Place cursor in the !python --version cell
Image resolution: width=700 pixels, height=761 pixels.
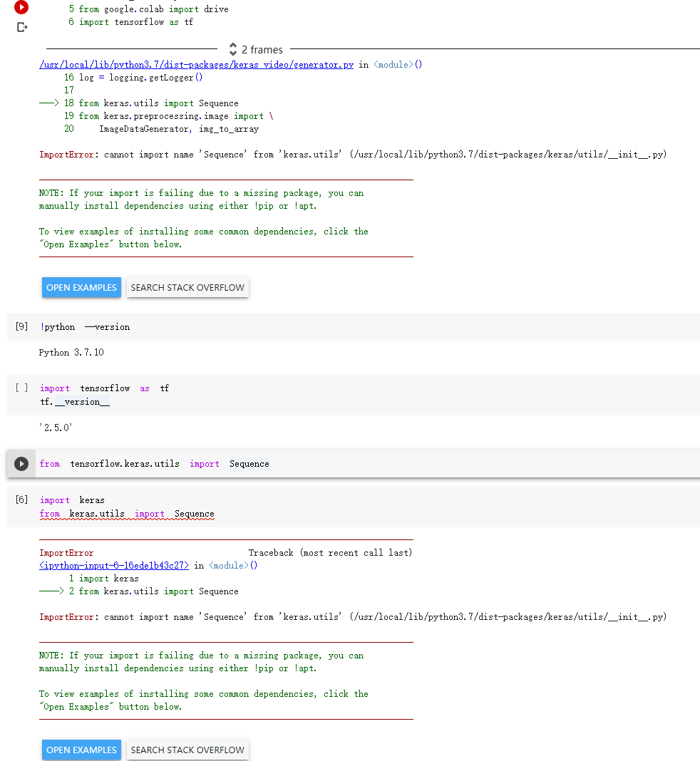[86, 326]
